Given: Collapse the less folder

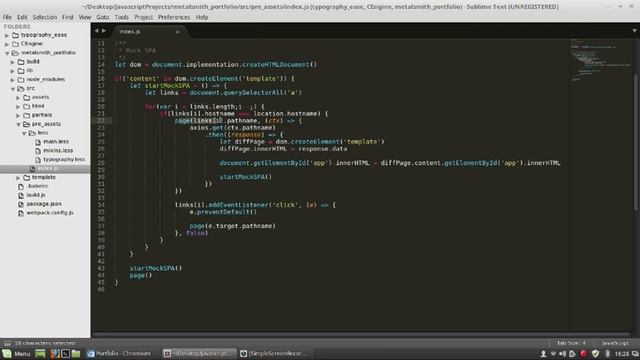Looking at the screenshot, I should click(24, 133).
